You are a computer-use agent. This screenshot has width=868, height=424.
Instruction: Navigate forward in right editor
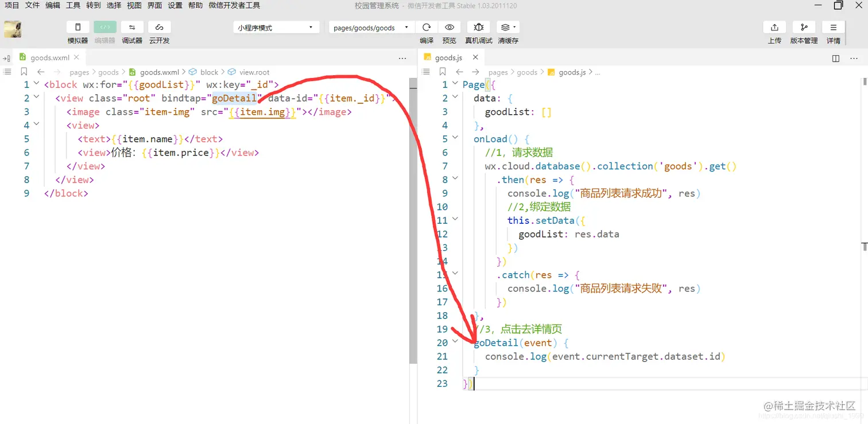pyautogui.click(x=475, y=72)
